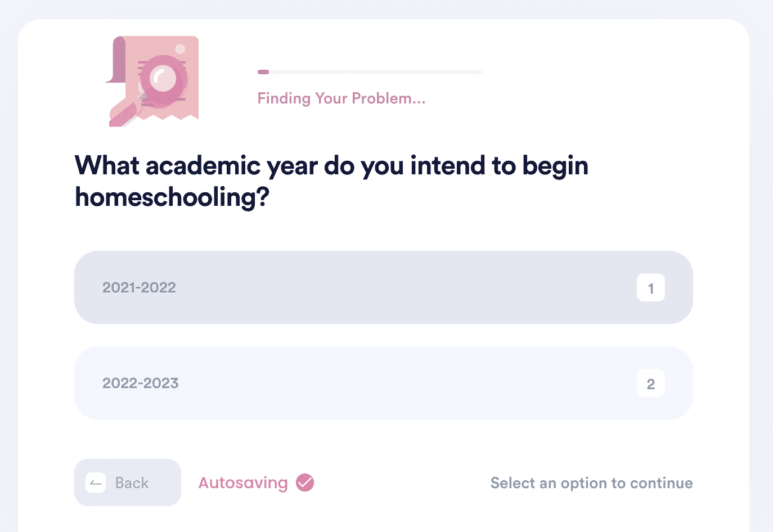Click the Autosaving checkmark icon
This screenshot has height=532, width=773.
tap(305, 483)
